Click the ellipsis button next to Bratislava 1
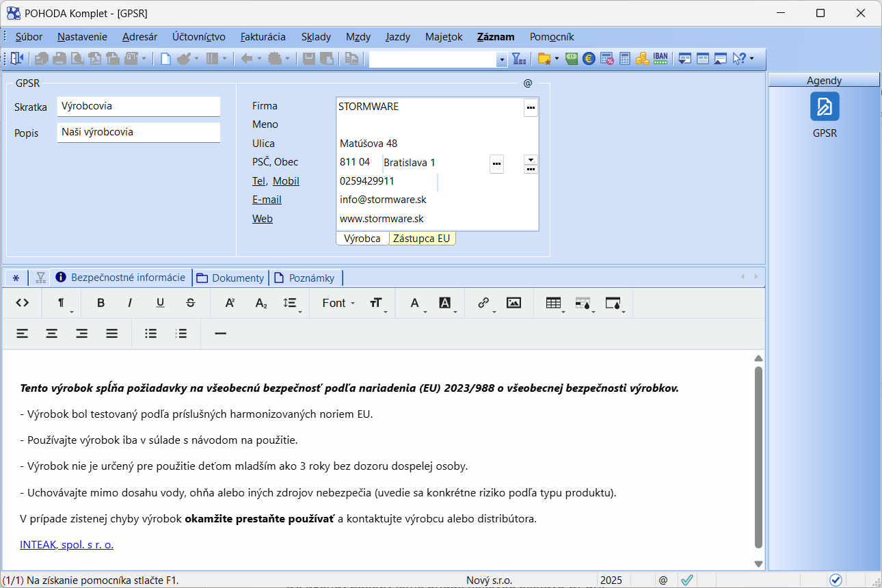Viewport: 882px width, 588px height. point(496,165)
